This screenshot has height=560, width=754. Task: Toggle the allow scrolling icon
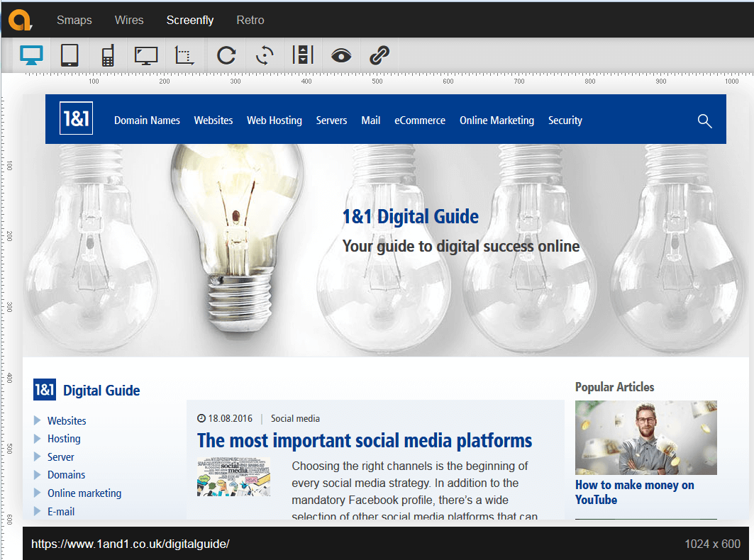(x=303, y=55)
